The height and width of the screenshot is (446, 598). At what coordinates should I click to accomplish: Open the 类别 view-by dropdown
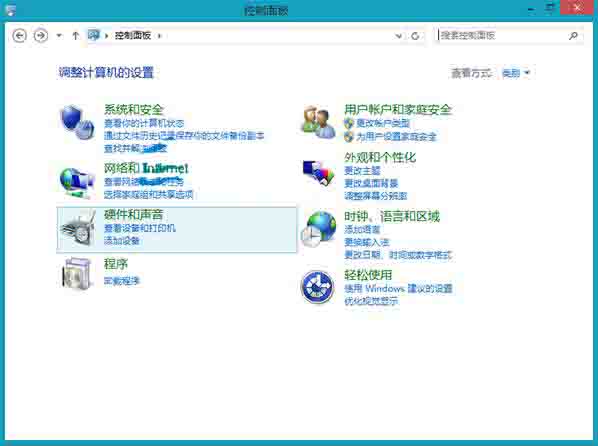click(x=516, y=72)
